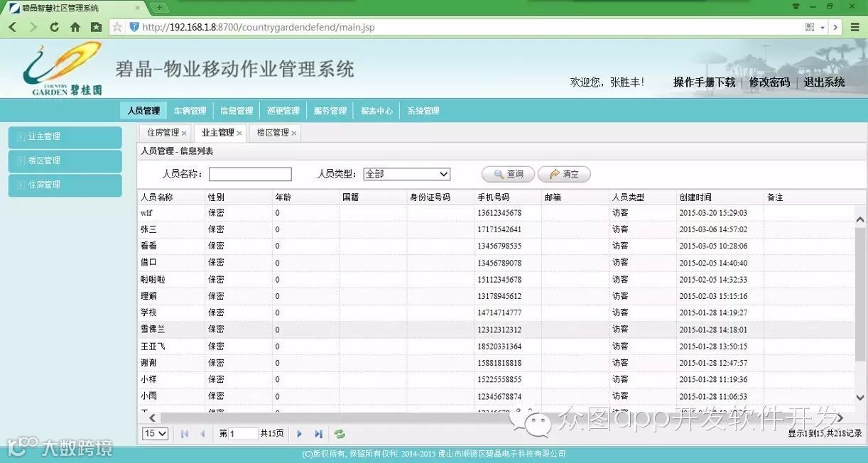Image resolution: width=868 pixels, height=463 pixels.
Task: Open the 系统管理 menu
Action: pyautogui.click(x=423, y=111)
